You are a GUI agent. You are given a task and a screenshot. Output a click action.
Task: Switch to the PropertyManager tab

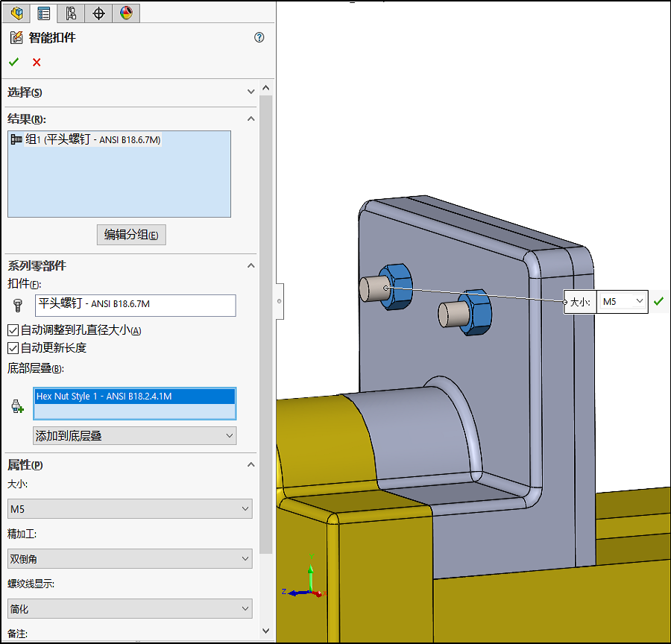pyautogui.click(x=44, y=13)
